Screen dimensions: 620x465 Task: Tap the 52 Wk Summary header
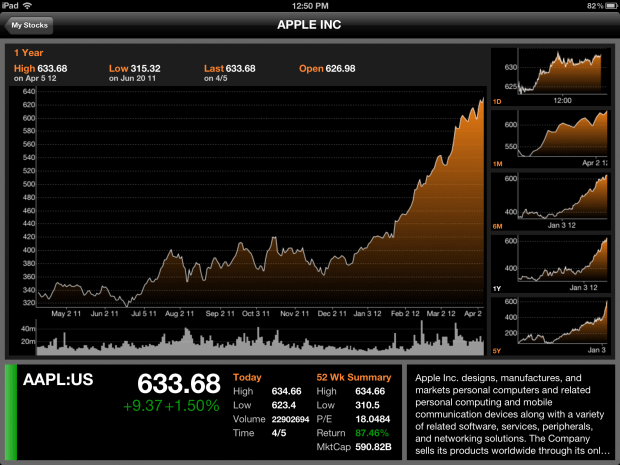click(x=354, y=377)
